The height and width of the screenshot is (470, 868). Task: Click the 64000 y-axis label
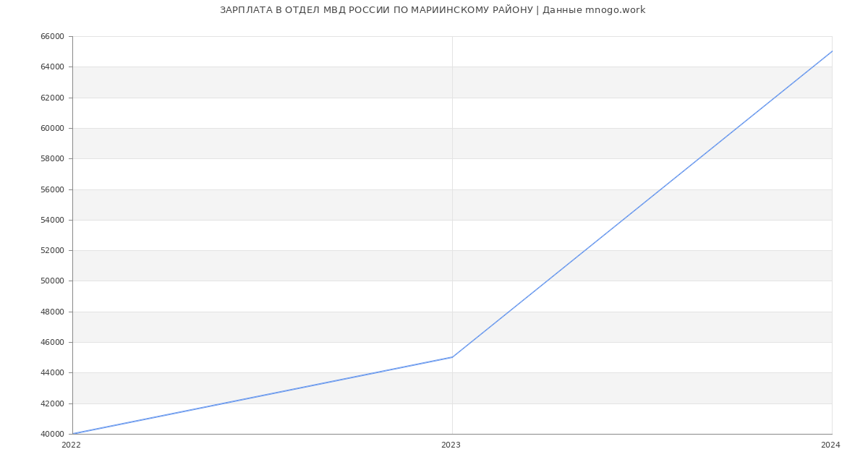52,67
